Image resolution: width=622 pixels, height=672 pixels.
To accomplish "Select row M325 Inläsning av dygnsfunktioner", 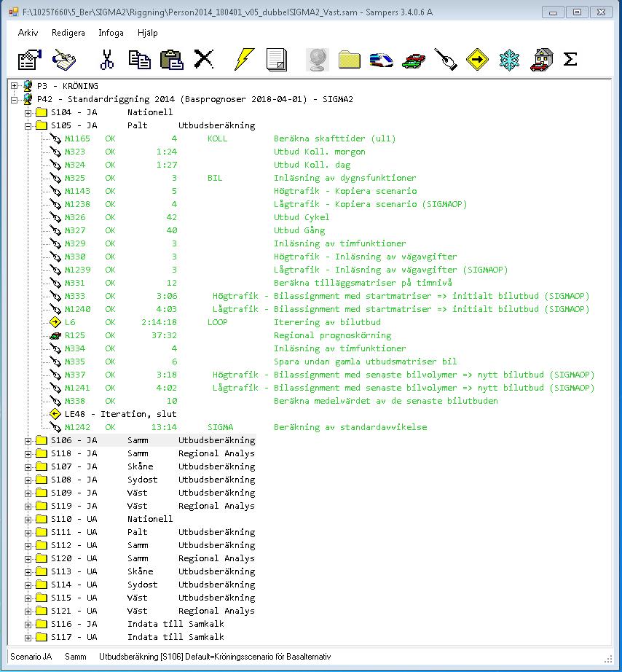I will click(x=240, y=178).
